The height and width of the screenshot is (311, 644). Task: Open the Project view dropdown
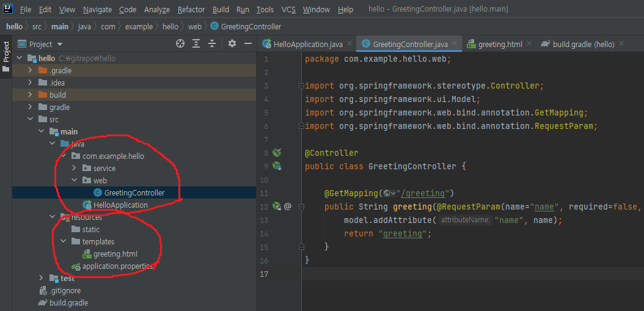tap(60, 45)
